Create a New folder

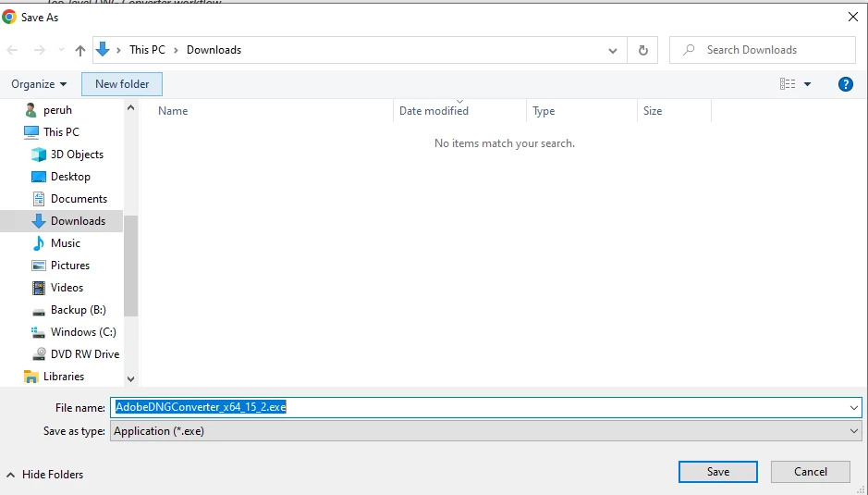tap(122, 84)
